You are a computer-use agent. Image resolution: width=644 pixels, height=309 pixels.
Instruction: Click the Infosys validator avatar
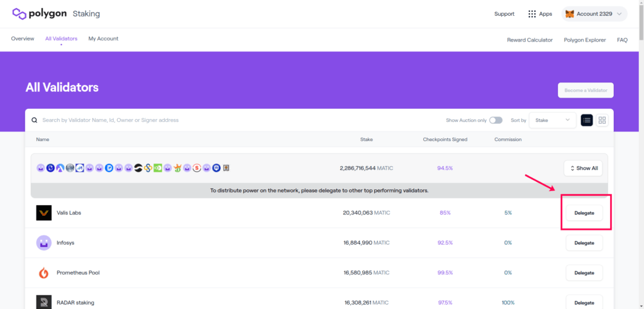tap(43, 243)
